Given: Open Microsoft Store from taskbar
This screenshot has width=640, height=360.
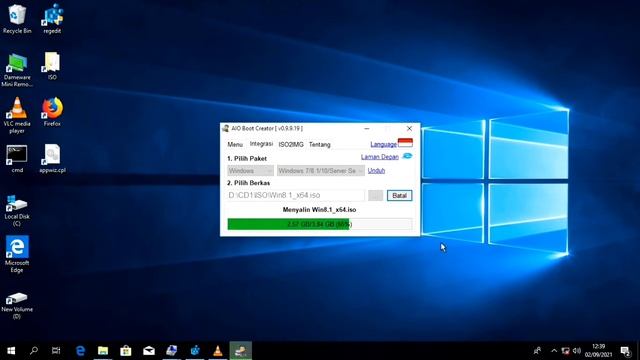Looking at the screenshot, I should [x=126, y=351].
